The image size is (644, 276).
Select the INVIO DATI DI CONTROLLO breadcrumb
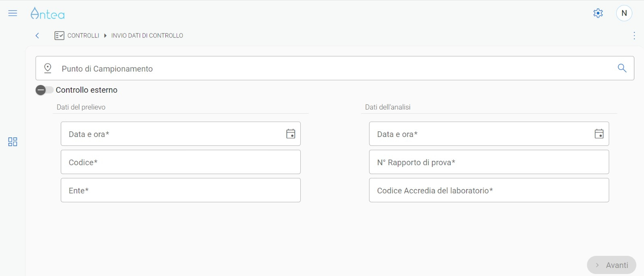[x=147, y=35]
